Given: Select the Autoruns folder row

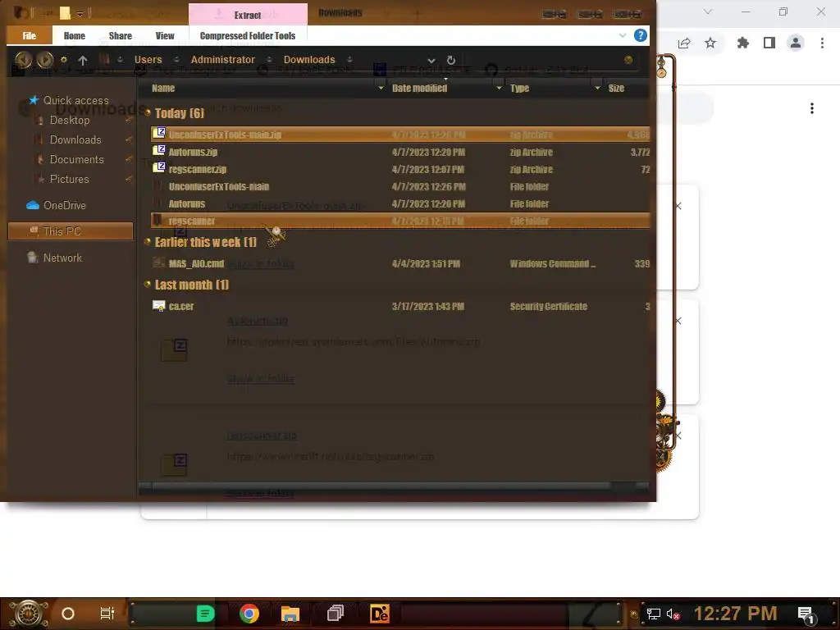Looking at the screenshot, I should [x=400, y=203].
